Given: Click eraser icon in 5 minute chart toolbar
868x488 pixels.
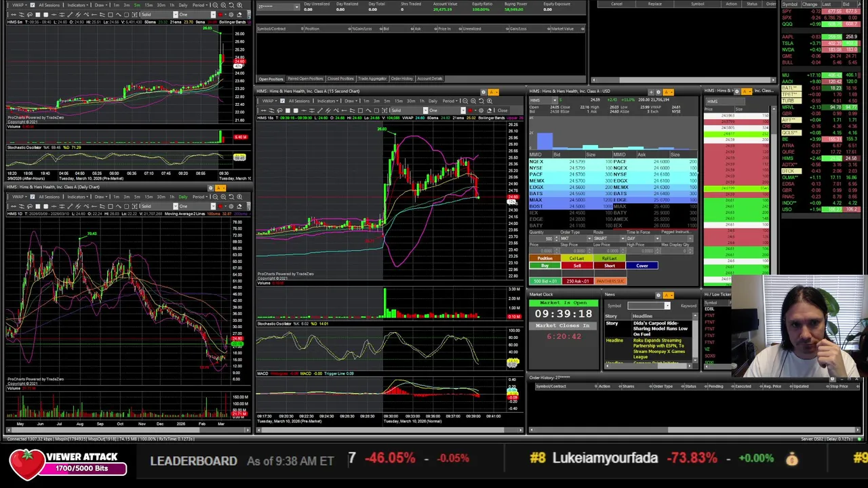Looking at the screenshot, I should point(239,14).
